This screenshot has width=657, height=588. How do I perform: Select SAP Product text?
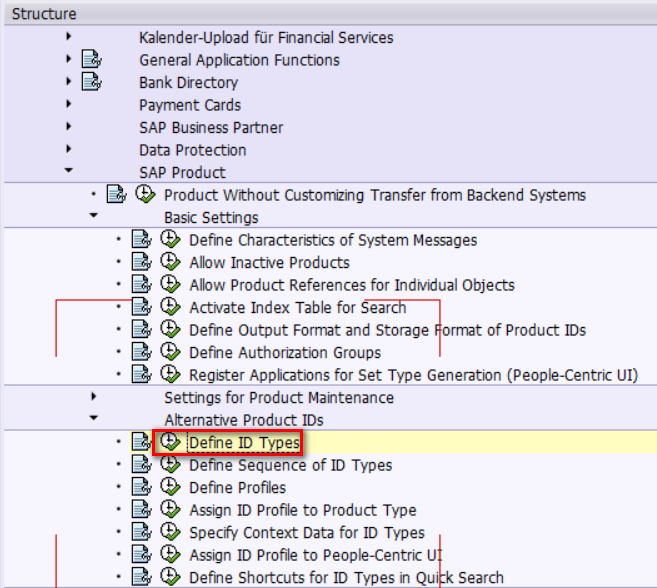[182, 173]
